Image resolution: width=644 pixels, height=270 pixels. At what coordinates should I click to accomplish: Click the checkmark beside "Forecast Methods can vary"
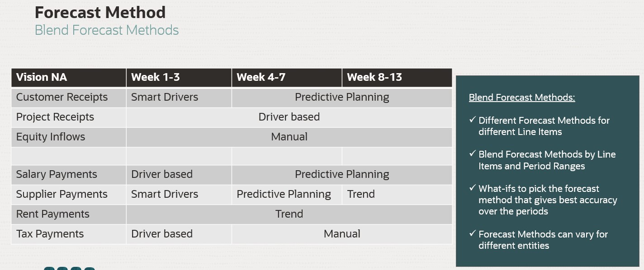coord(473,234)
